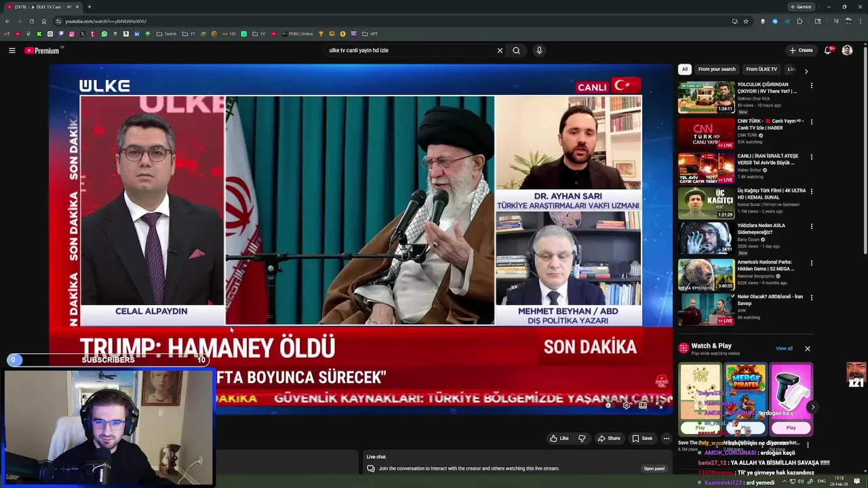Open the Twitch bookmarks folder

coord(166,34)
